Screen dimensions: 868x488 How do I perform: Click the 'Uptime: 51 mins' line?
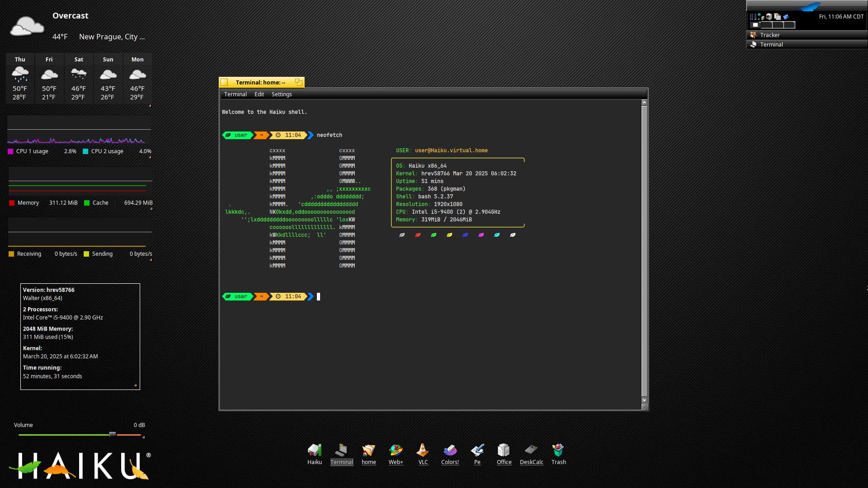(x=420, y=181)
